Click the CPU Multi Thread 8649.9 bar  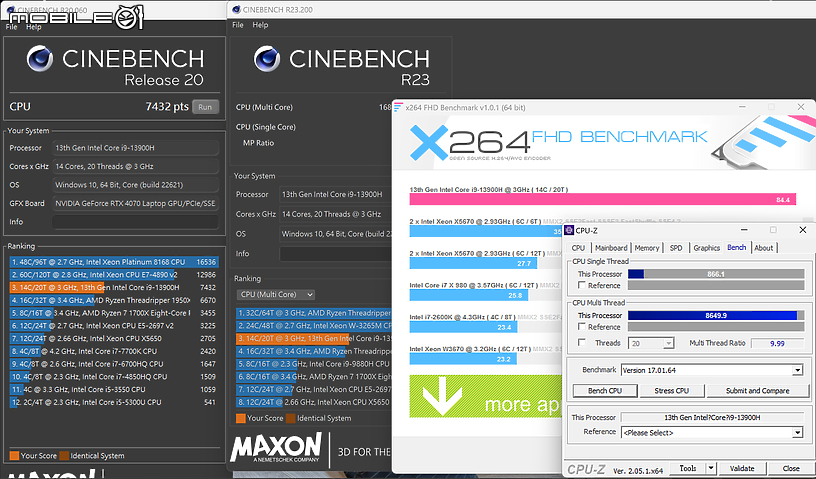[716, 316]
